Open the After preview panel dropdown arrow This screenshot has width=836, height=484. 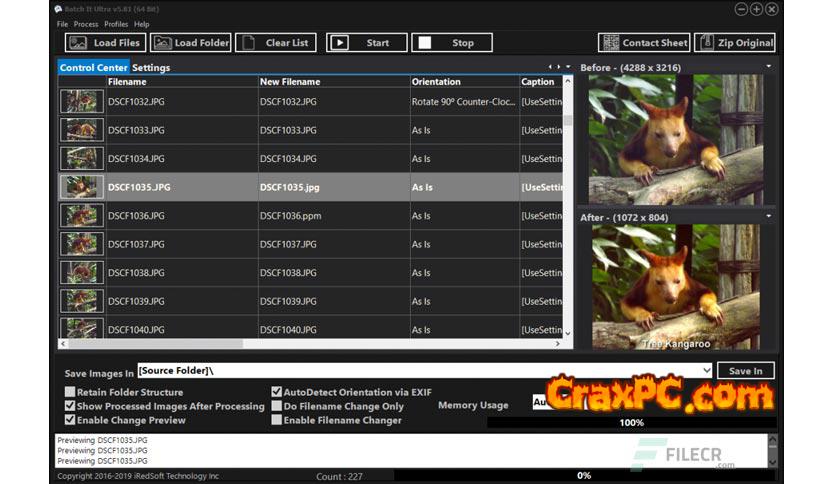(768, 216)
